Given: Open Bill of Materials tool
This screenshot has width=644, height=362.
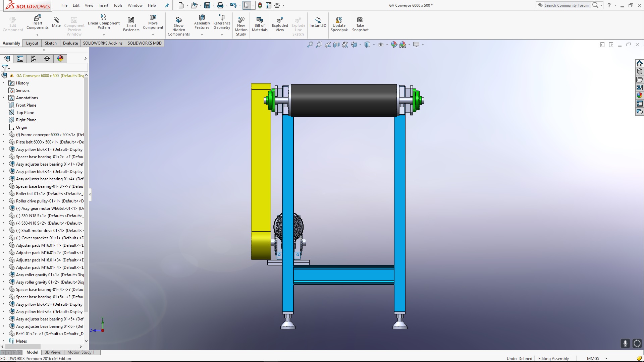Looking at the screenshot, I should pos(260,24).
